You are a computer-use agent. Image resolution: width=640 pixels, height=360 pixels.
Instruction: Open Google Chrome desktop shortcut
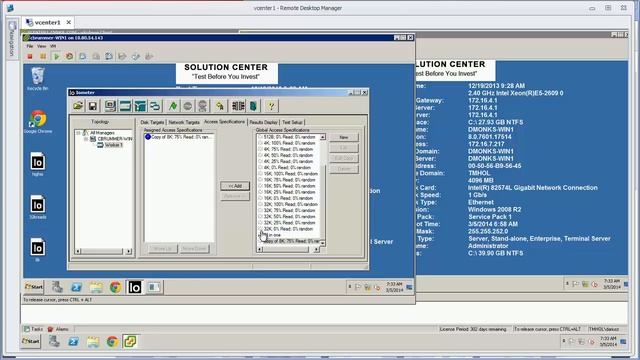point(38,122)
